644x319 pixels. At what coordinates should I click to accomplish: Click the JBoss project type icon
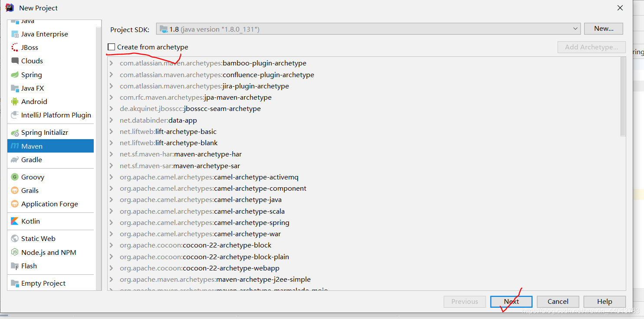coord(15,48)
